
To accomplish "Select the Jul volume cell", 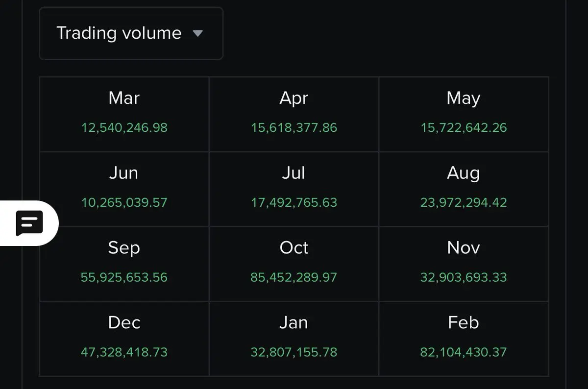I will pyautogui.click(x=294, y=189).
